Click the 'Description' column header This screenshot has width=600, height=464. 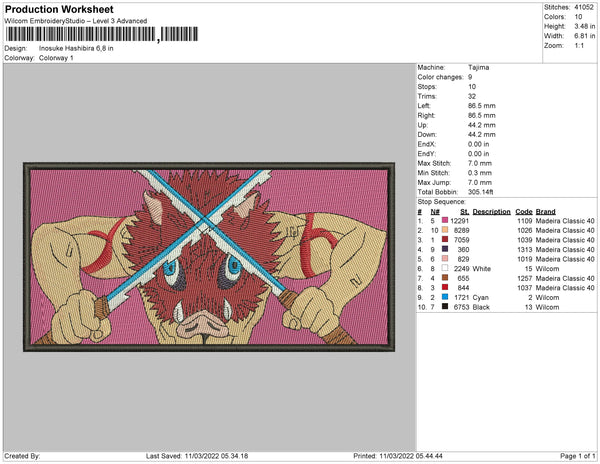pos(492,212)
